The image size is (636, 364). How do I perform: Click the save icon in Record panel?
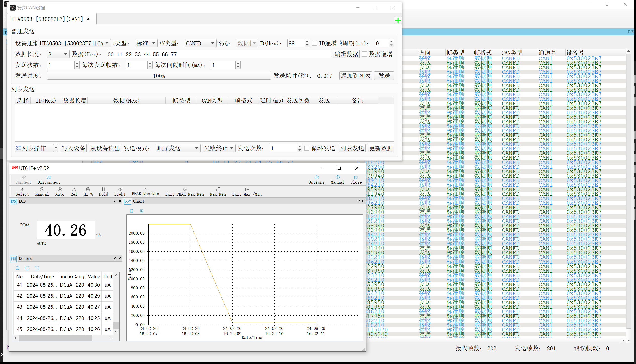pos(37,268)
